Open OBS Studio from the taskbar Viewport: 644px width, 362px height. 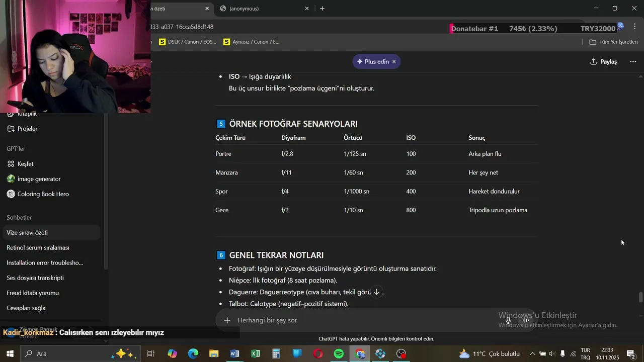point(401,353)
